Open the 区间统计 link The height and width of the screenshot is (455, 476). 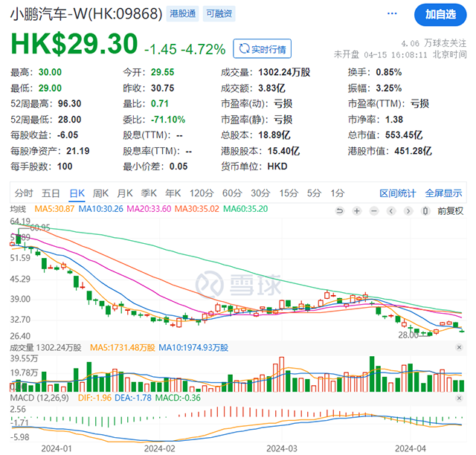pyautogui.click(x=397, y=193)
